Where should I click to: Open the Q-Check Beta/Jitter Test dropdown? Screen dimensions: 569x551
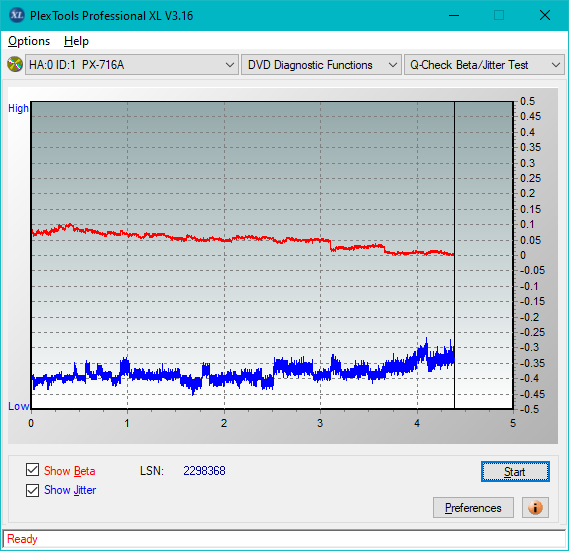click(484, 65)
